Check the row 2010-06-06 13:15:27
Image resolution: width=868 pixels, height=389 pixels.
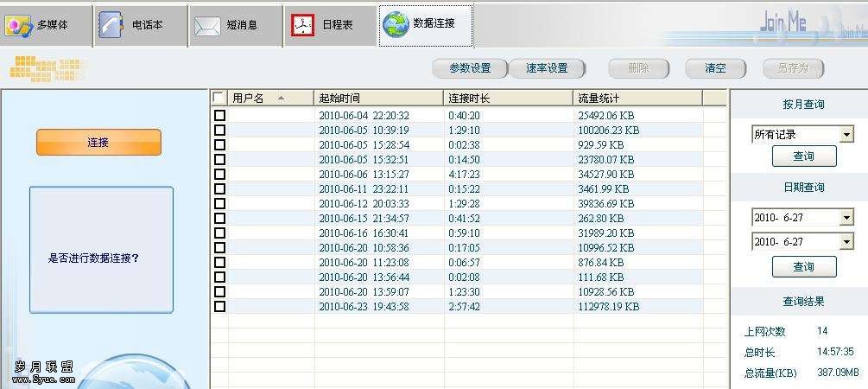coord(219,174)
